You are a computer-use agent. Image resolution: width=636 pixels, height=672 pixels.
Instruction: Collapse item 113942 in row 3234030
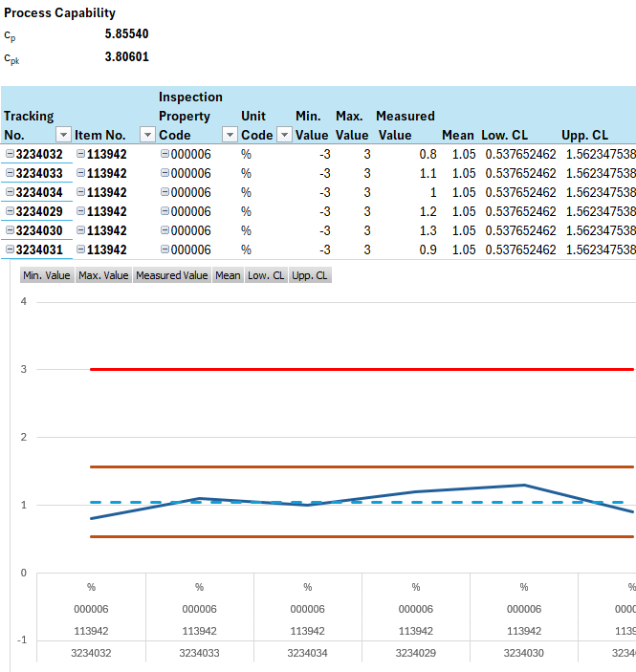[x=81, y=230]
